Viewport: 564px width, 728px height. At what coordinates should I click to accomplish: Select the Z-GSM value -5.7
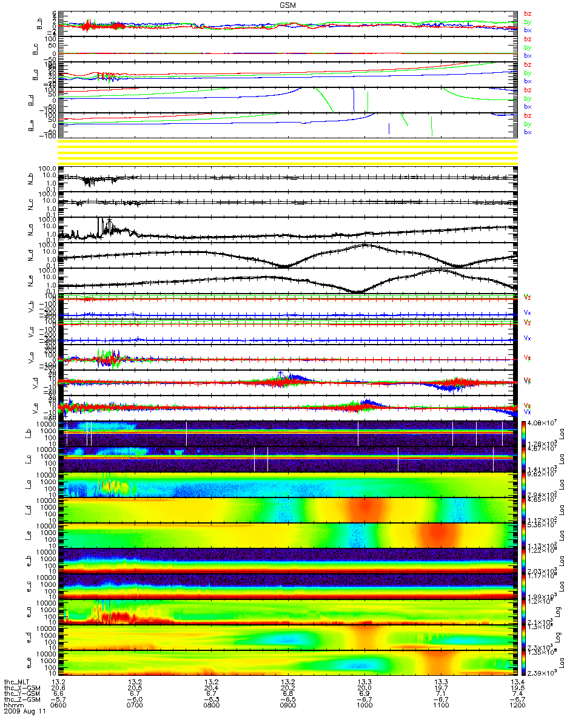[58, 699]
